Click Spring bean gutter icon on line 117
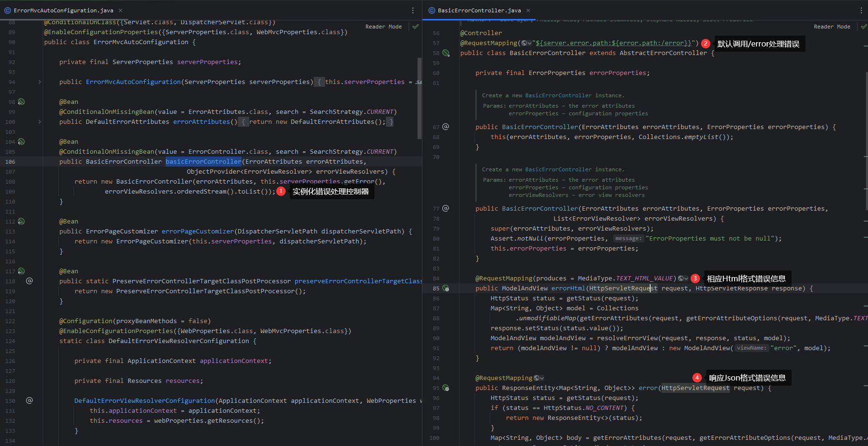Image resolution: width=868 pixels, height=446 pixels. (x=21, y=271)
